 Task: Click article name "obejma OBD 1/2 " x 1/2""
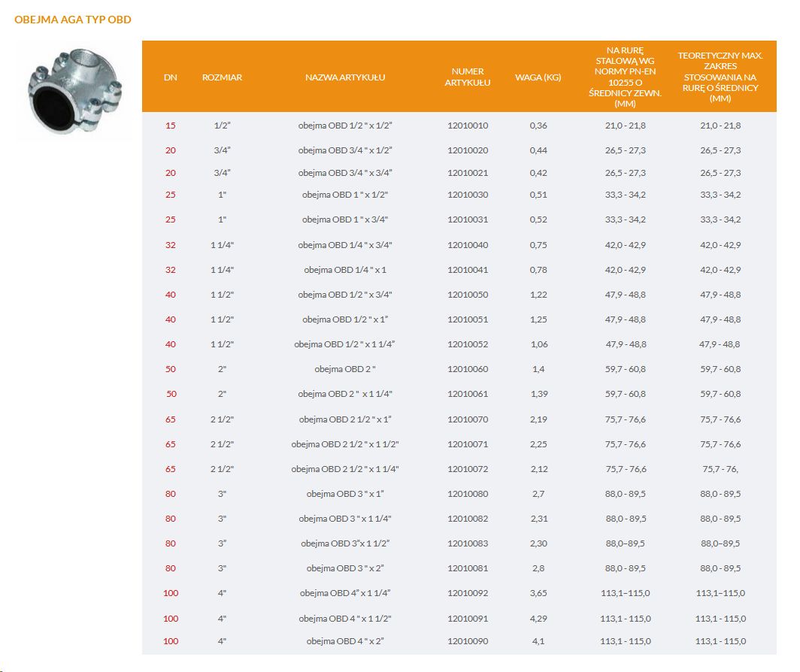click(x=345, y=126)
